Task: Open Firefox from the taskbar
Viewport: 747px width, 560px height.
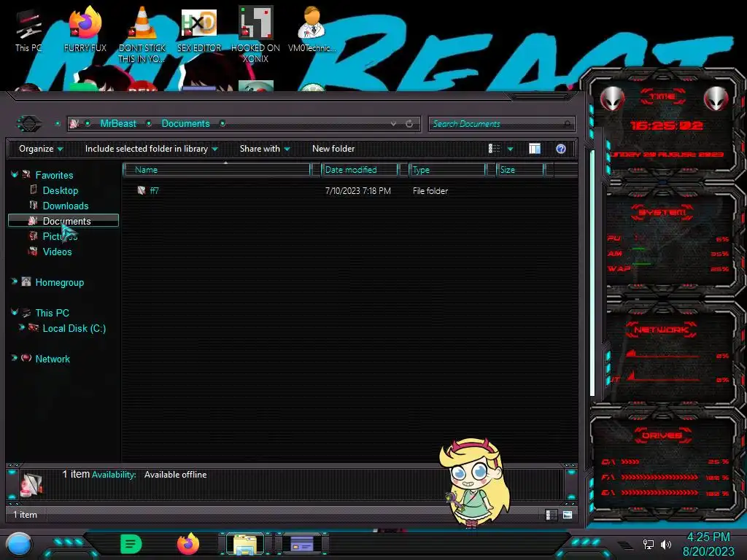Action: [x=187, y=544]
